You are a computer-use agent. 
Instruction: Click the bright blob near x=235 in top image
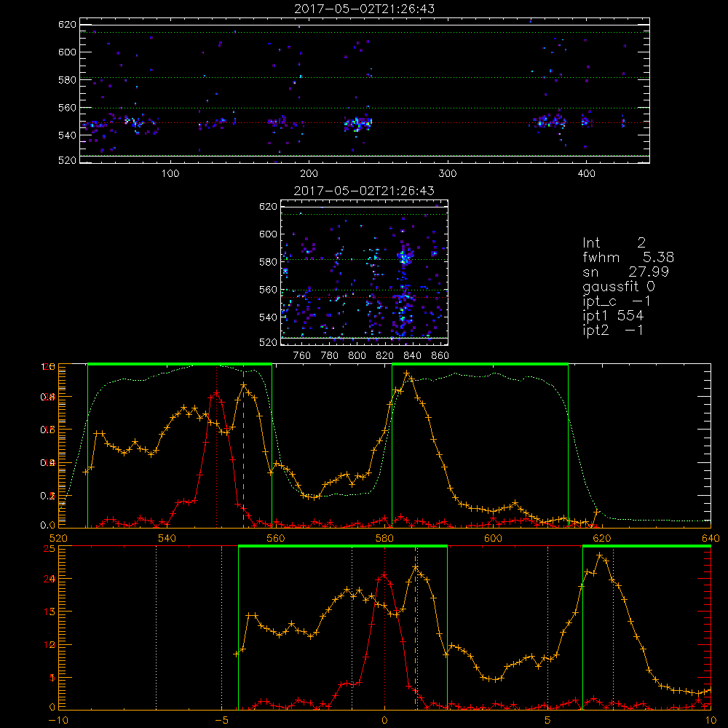pyautogui.click(x=358, y=124)
